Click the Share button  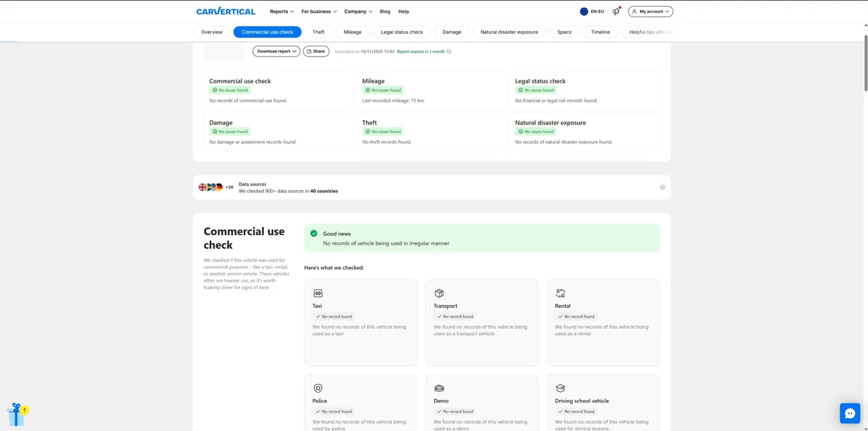316,51
